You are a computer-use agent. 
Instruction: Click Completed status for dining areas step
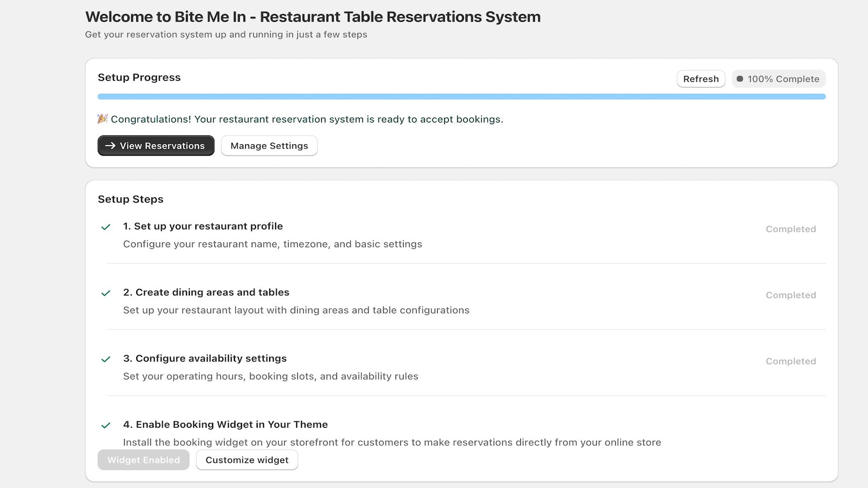[791, 295]
